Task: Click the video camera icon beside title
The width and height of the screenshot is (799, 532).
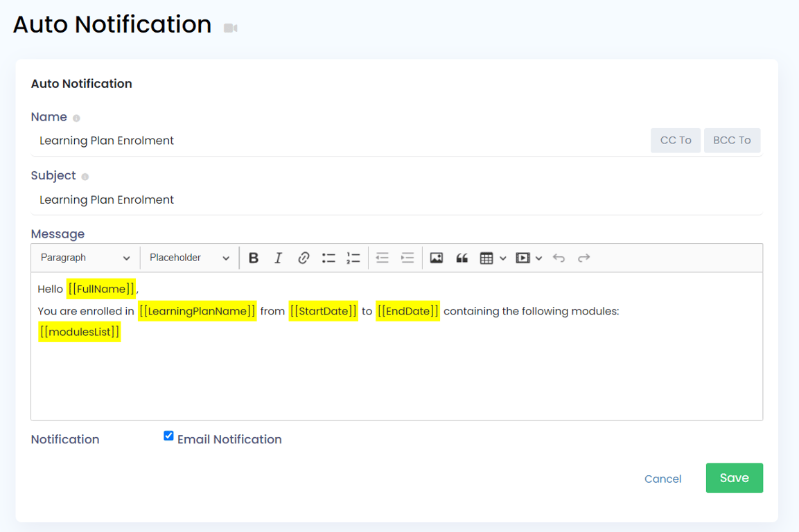Action: 231,28
